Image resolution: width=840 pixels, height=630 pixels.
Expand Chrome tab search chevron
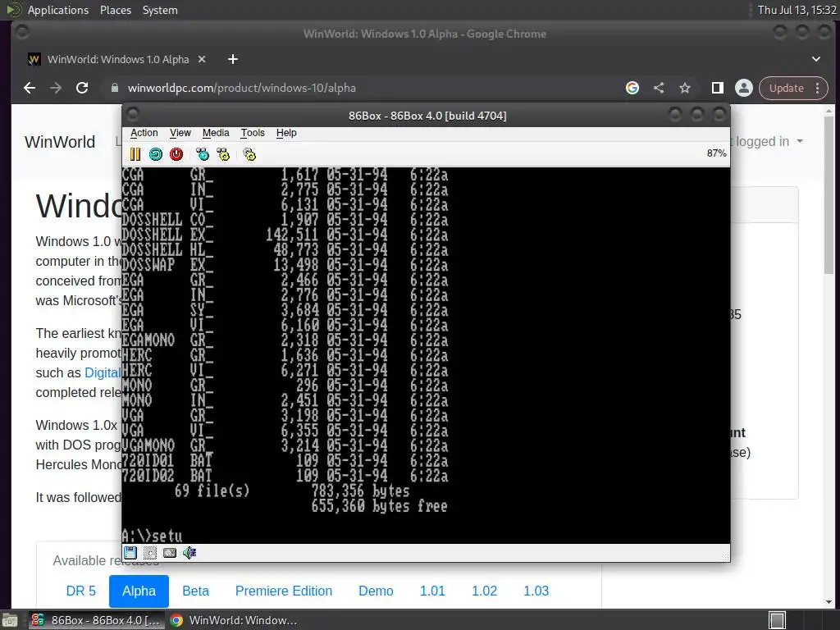(816, 59)
